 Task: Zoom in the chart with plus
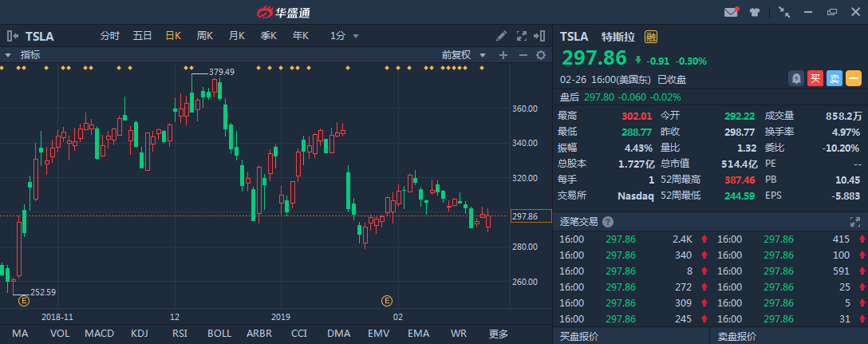pyautogui.click(x=503, y=55)
